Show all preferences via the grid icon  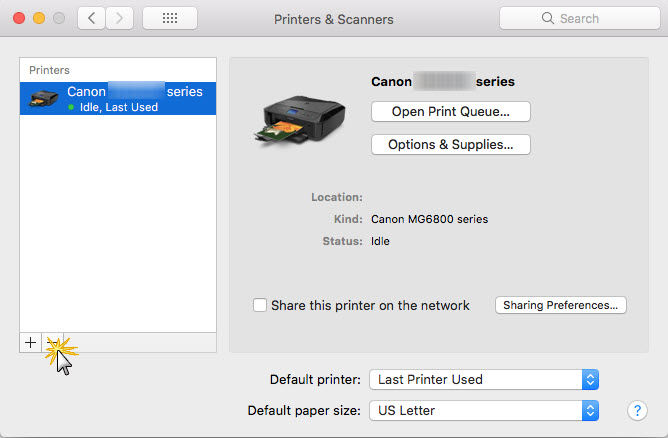169,19
